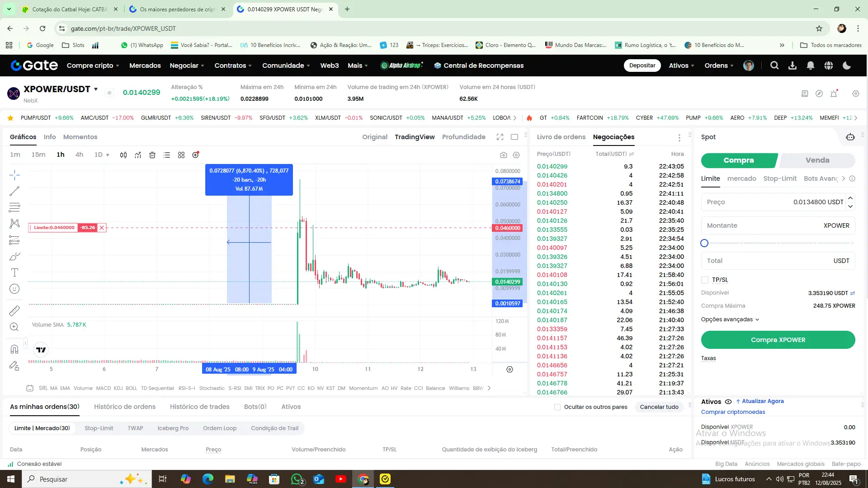Select the ruler measure tool

[x=14, y=310]
